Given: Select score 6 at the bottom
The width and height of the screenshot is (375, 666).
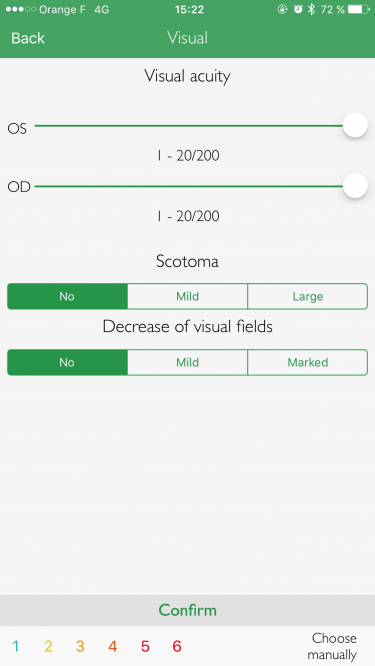Looking at the screenshot, I should point(177,646).
